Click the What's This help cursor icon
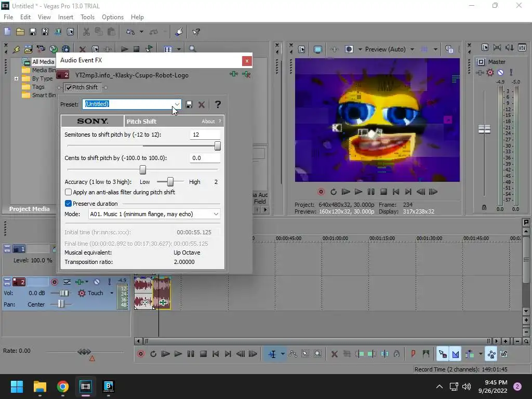Screen dimensions: 532x399 [x=196, y=32]
